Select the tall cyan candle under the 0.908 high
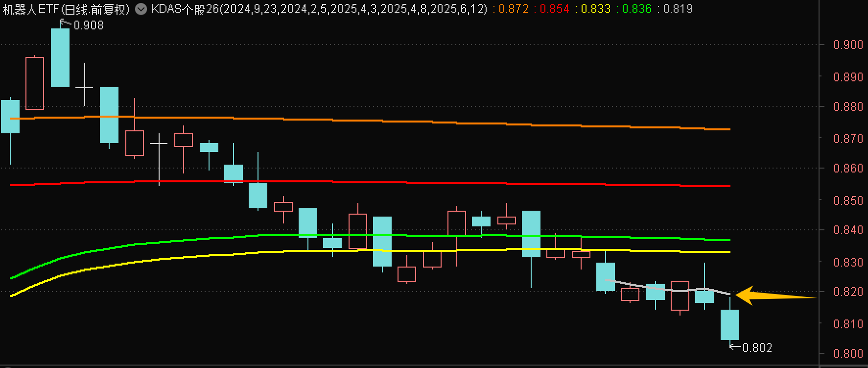This screenshot has width=868, height=368. (60, 58)
